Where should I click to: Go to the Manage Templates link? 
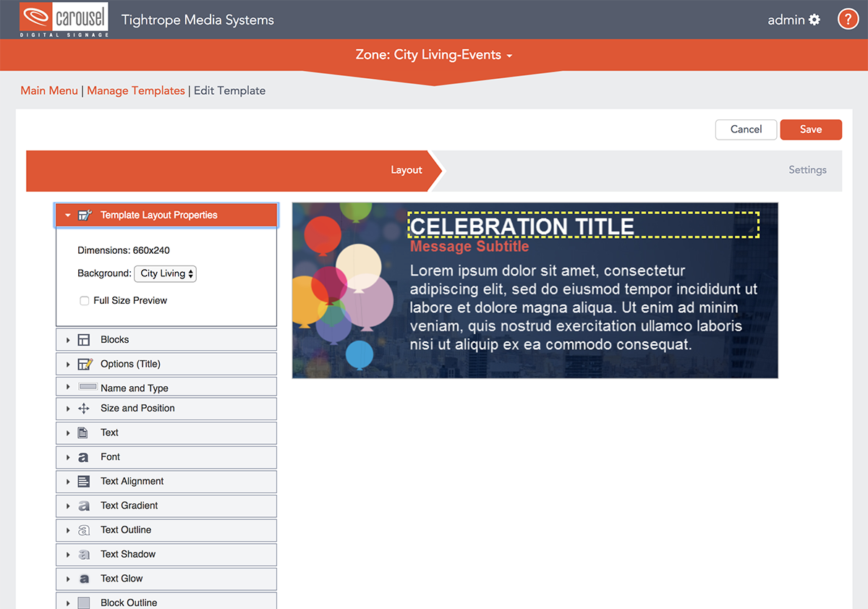coord(136,90)
